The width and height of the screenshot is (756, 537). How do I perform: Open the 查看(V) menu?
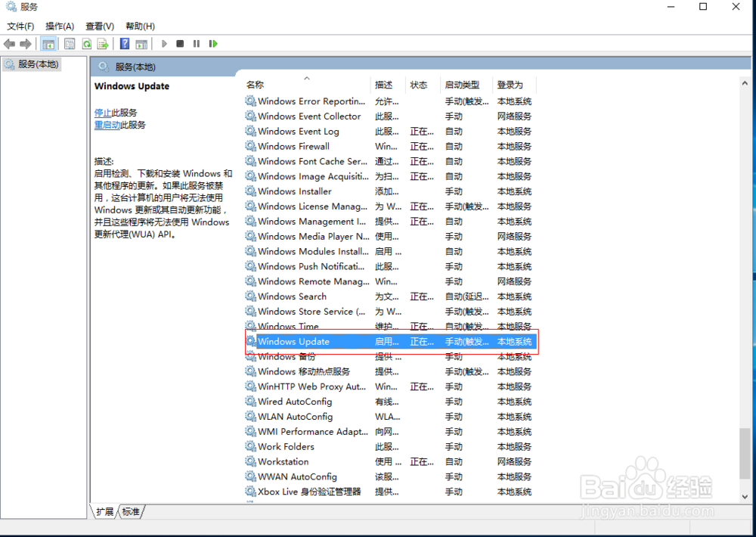pyautogui.click(x=100, y=26)
